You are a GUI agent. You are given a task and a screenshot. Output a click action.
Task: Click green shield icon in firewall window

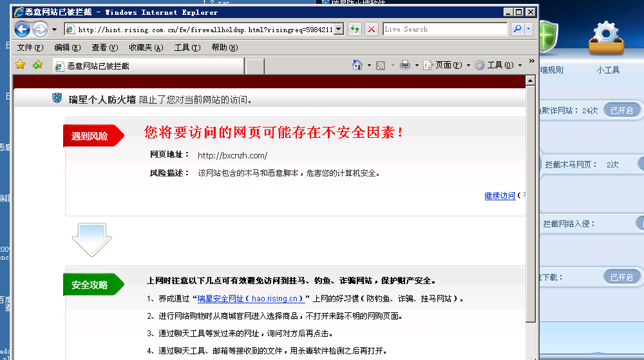click(549, 37)
